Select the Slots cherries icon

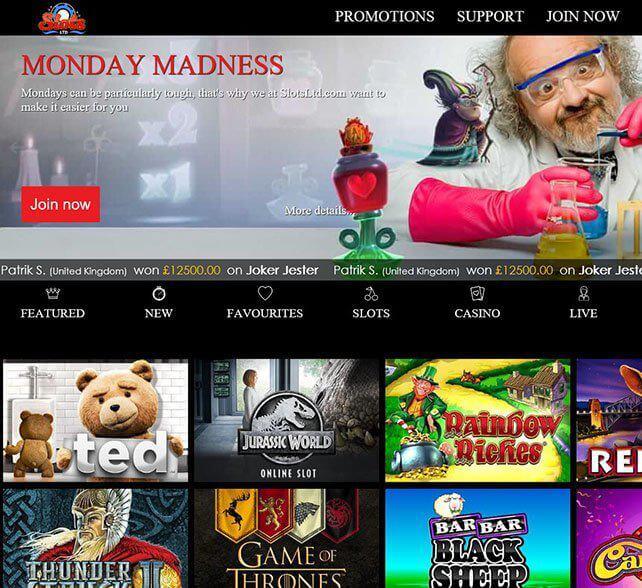(x=371, y=294)
